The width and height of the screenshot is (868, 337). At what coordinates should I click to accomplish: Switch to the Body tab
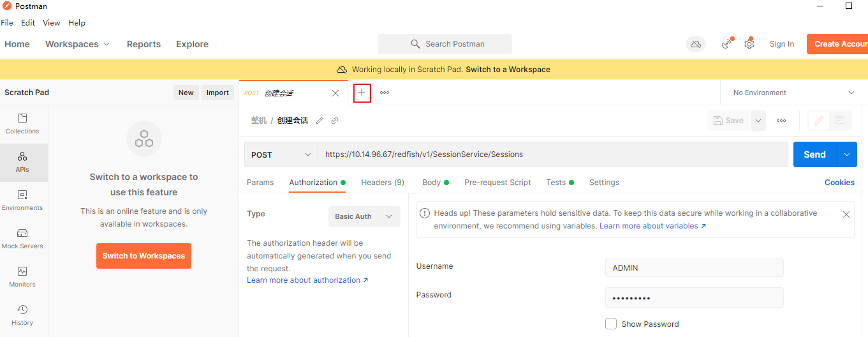[x=436, y=183]
